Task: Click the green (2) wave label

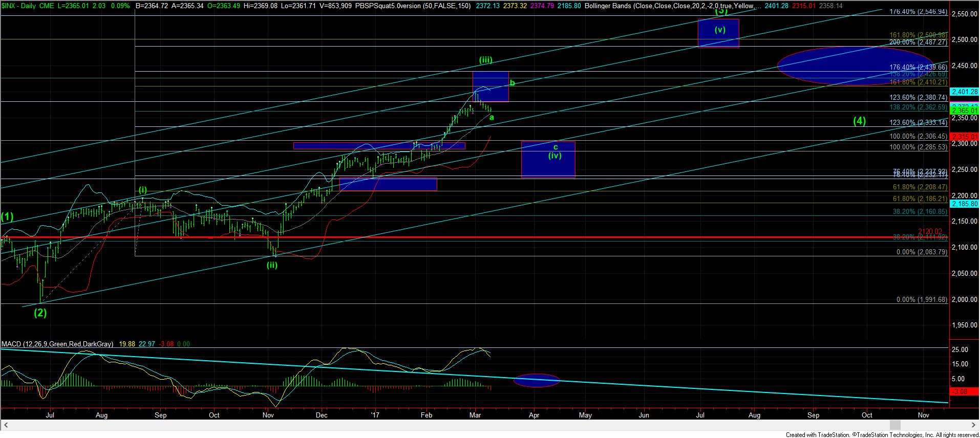Action: tap(40, 313)
